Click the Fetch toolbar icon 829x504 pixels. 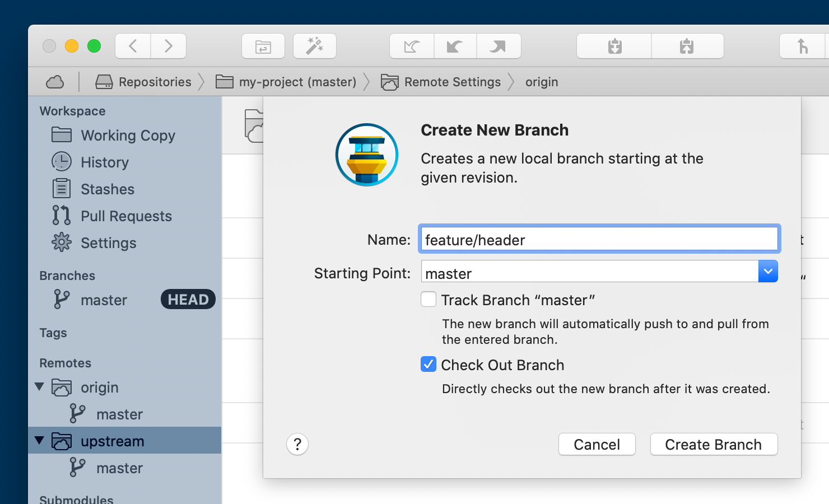[x=412, y=46]
